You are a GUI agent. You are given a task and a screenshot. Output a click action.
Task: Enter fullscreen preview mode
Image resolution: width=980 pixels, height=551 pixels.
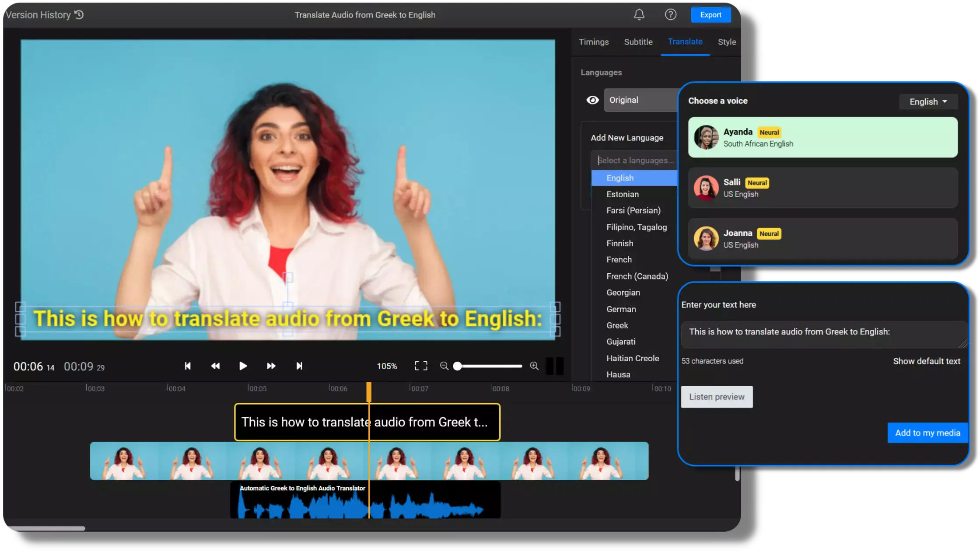tap(421, 366)
